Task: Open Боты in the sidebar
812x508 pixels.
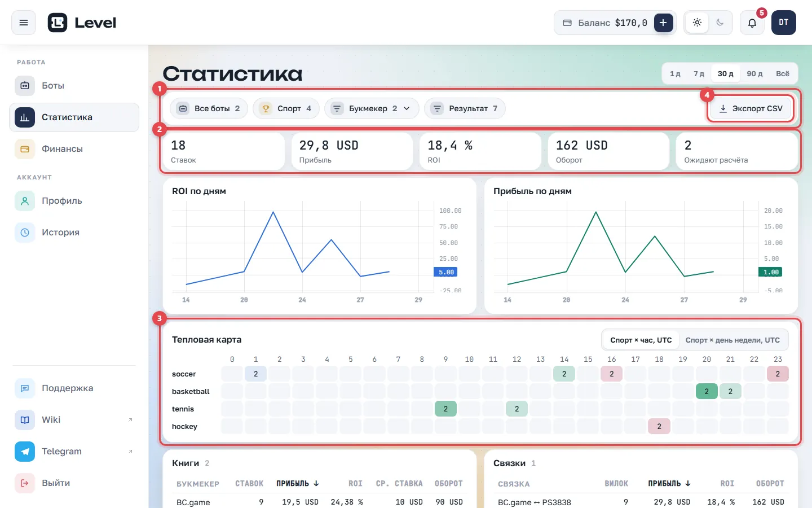Action: tap(74, 86)
